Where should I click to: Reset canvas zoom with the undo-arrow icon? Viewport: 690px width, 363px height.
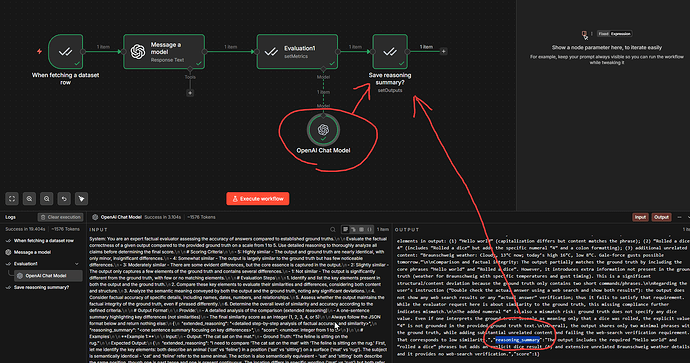64,199
